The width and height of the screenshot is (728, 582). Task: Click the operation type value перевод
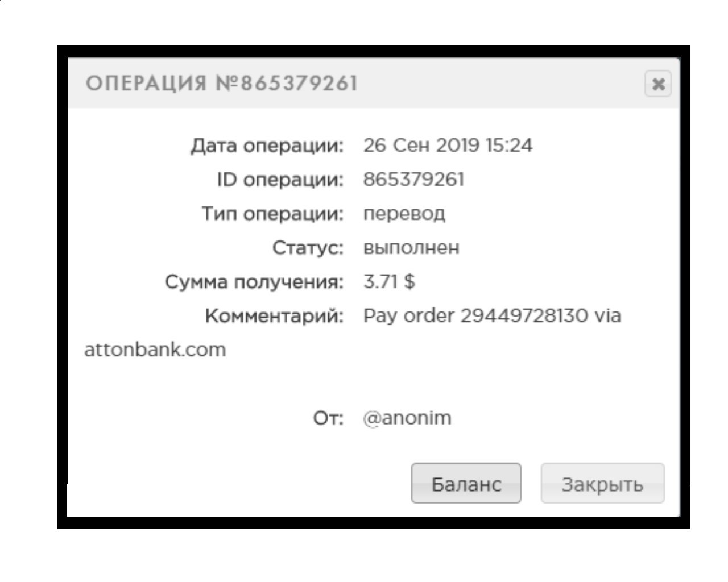point(404,214)
